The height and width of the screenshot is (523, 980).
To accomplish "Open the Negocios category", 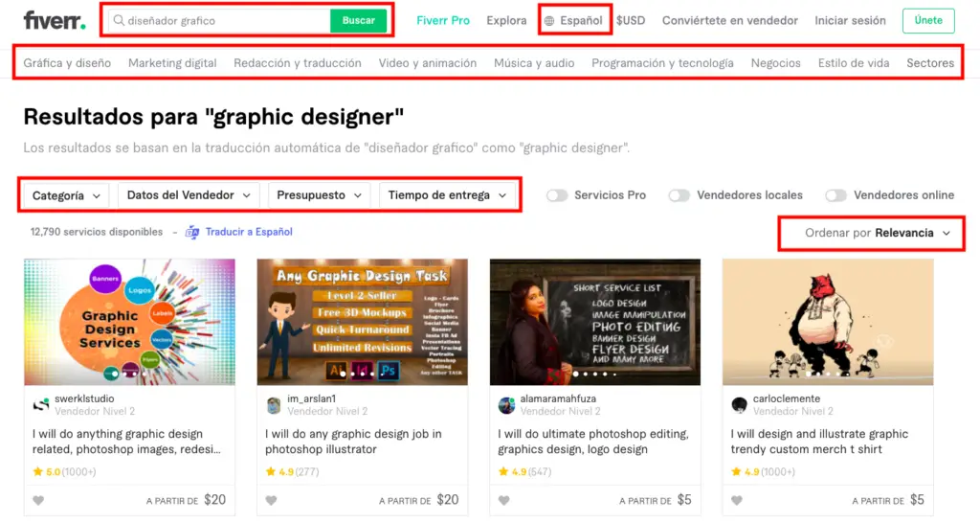I will (775, 63).
